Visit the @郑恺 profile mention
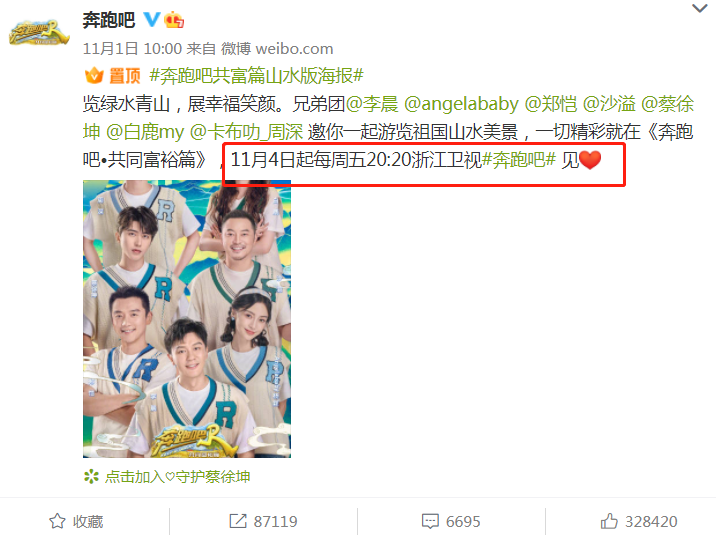This screenshot has height=540, width=716. pos(551,104)
